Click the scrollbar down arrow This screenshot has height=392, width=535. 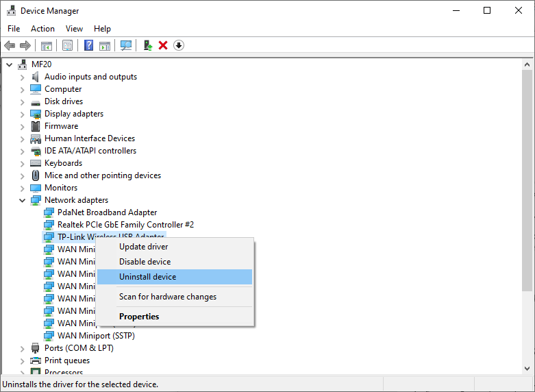coord(527,369)
